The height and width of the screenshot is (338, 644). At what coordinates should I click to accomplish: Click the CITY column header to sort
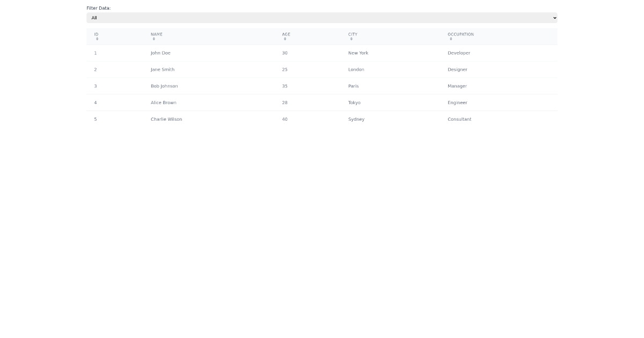[352, 34]
